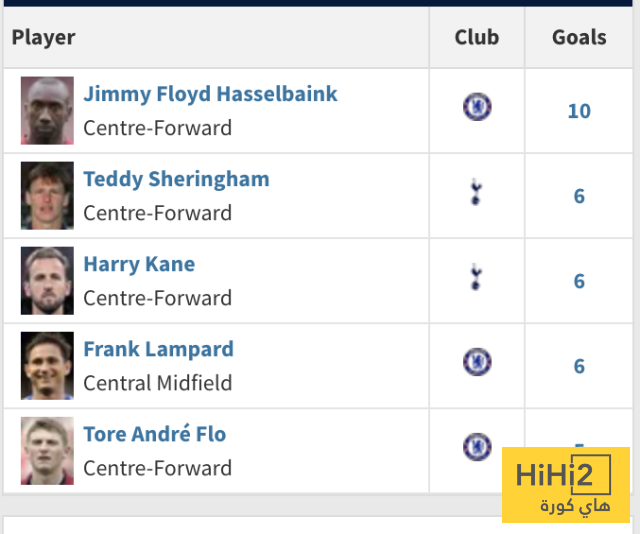This screenshot has height=534, width=640.
Task: Open Frank Lampard's player profile link
Action: (x=158, y=349)
